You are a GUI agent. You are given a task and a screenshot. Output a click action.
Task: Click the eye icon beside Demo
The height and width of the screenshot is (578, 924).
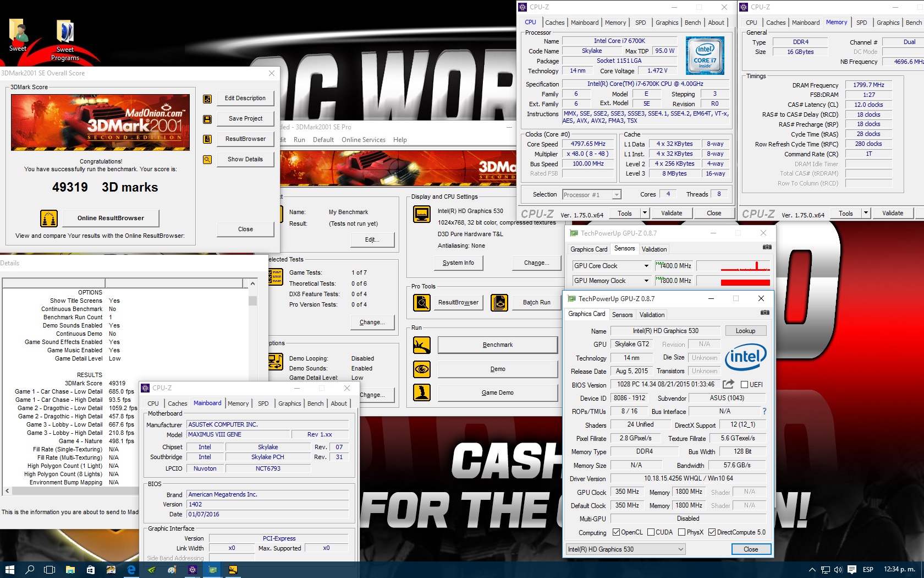422,369
